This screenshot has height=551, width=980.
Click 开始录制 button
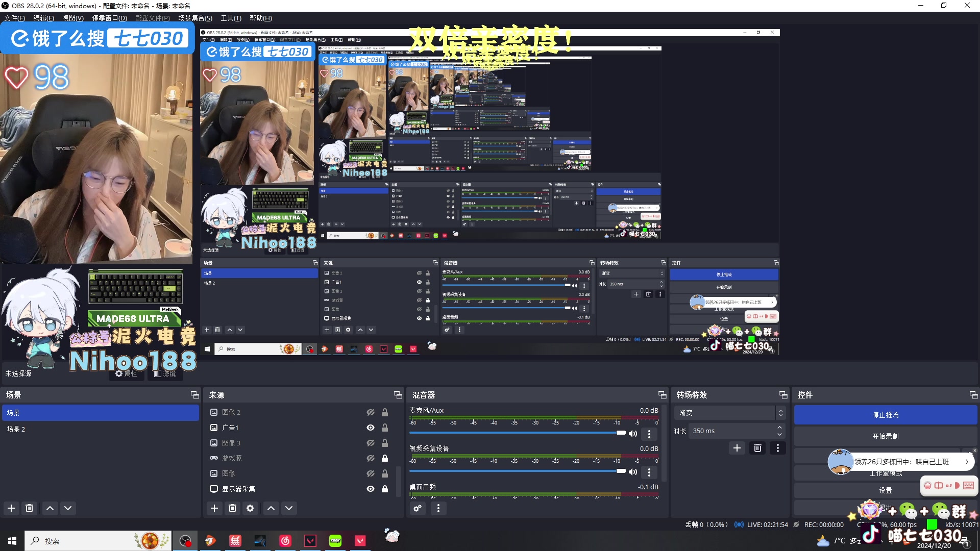pyautogui.click(x=886, y=436)
